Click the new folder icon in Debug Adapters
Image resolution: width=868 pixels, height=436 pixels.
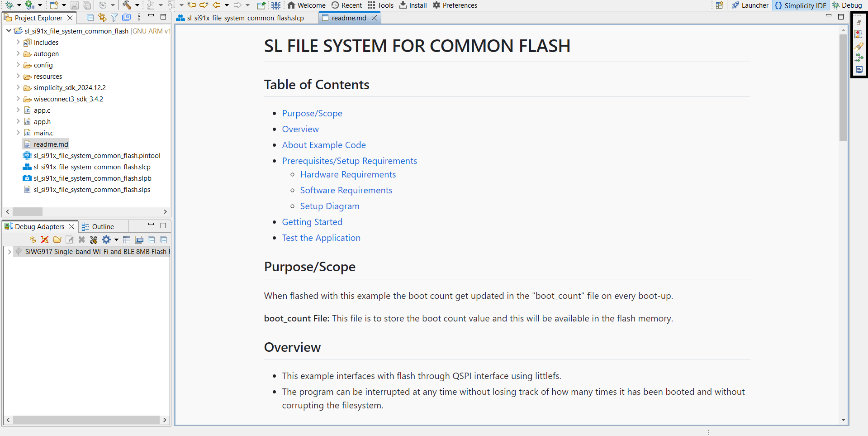(x=57, y=240)
